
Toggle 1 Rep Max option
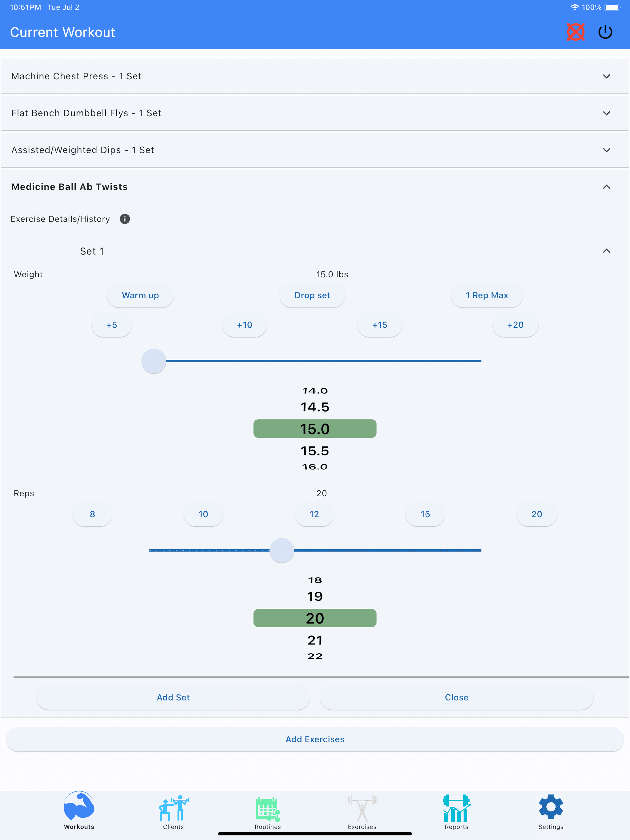click(x=486, y=295)
